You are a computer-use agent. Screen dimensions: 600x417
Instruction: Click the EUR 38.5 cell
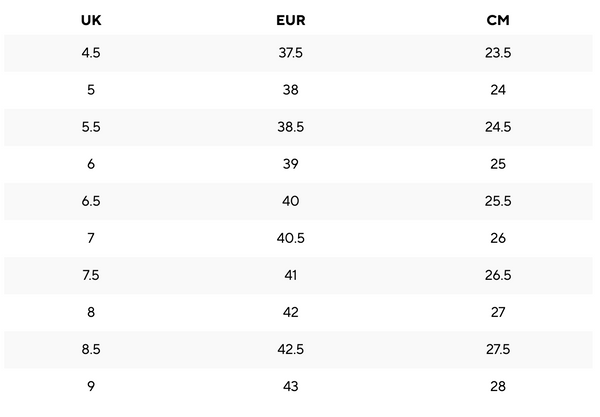(x=291, y=127)
